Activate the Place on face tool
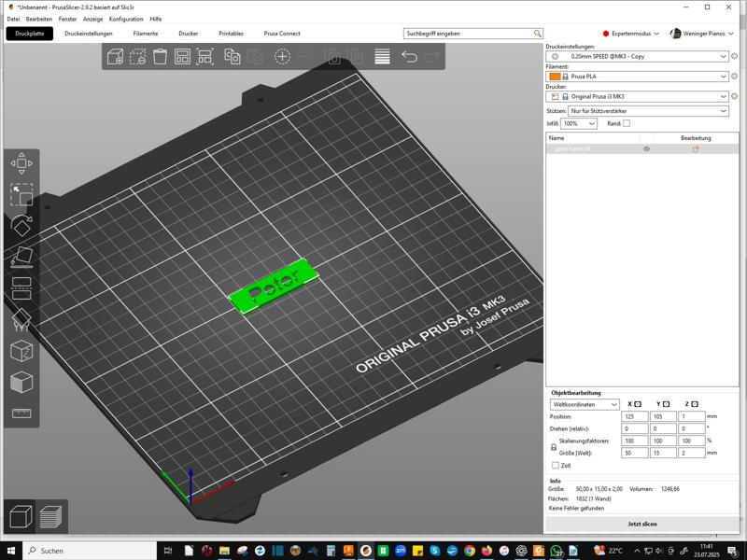 coord(21,256)
